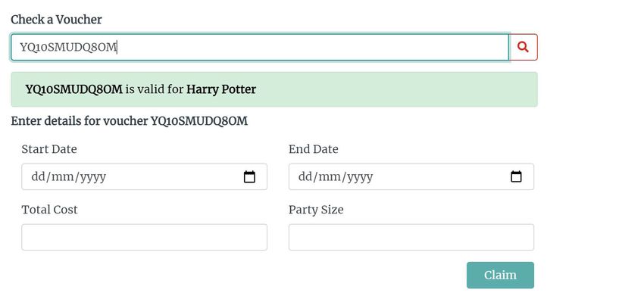
Task: Click the End Date label
Action: pos(314,149)
